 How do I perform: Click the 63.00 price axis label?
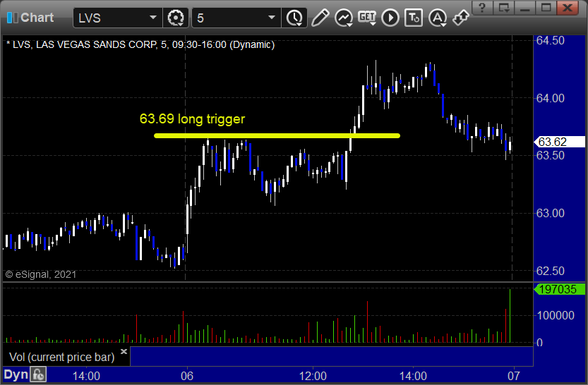[550, 213]
